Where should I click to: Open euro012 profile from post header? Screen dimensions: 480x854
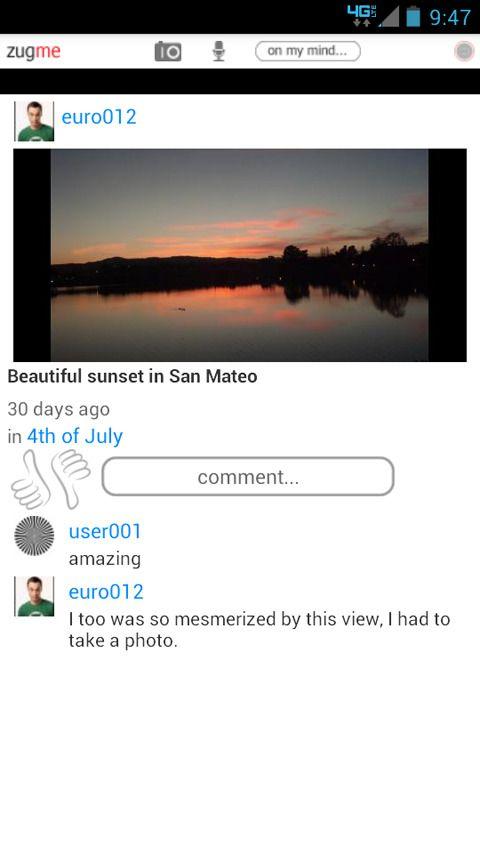point(99,117)
